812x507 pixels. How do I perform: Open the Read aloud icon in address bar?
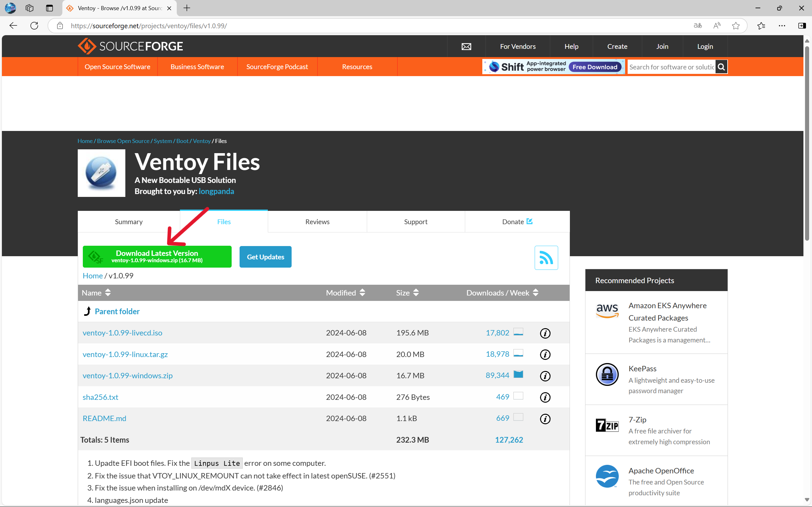tap(717, 25)
